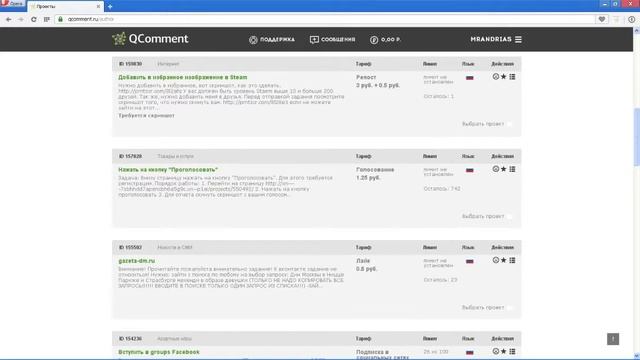This screenshot has width=640, height=360.
Task: Click the scroll-to-top button
Action: [x=613, y=339]
